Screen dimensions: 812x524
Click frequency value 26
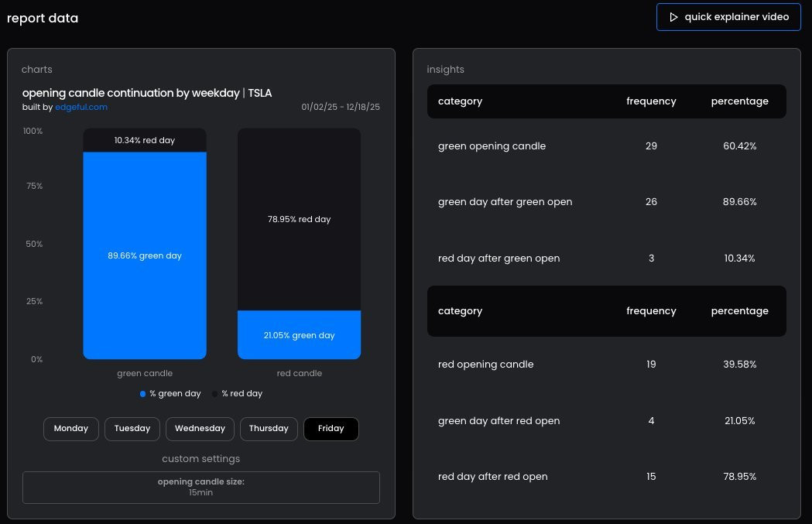(651, 202)
